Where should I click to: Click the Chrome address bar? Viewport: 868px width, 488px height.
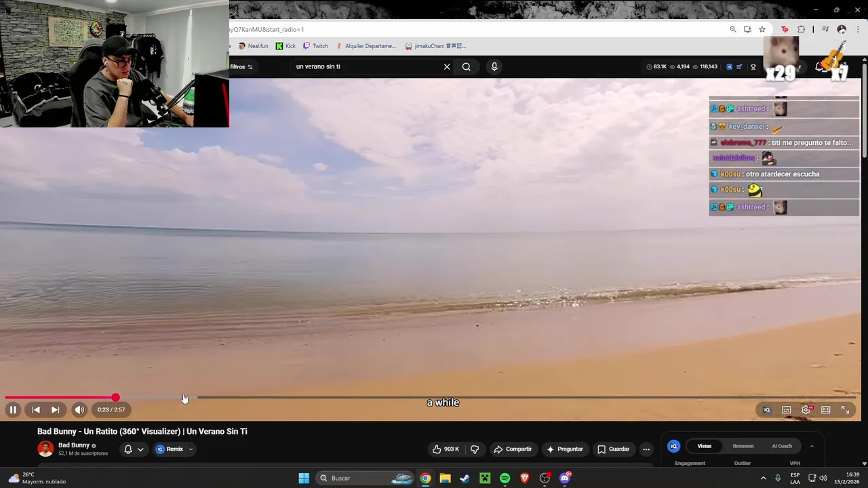pos(475,29)
